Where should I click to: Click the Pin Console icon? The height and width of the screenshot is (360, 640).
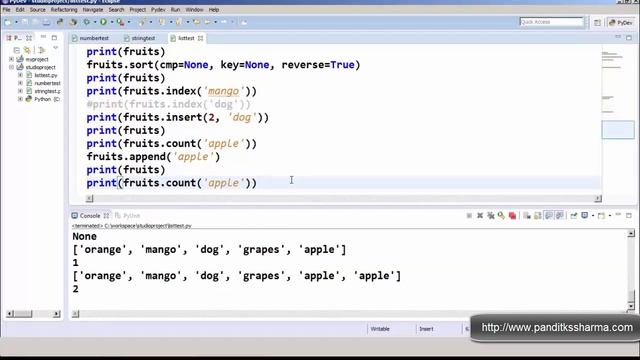tap(574, 216)
